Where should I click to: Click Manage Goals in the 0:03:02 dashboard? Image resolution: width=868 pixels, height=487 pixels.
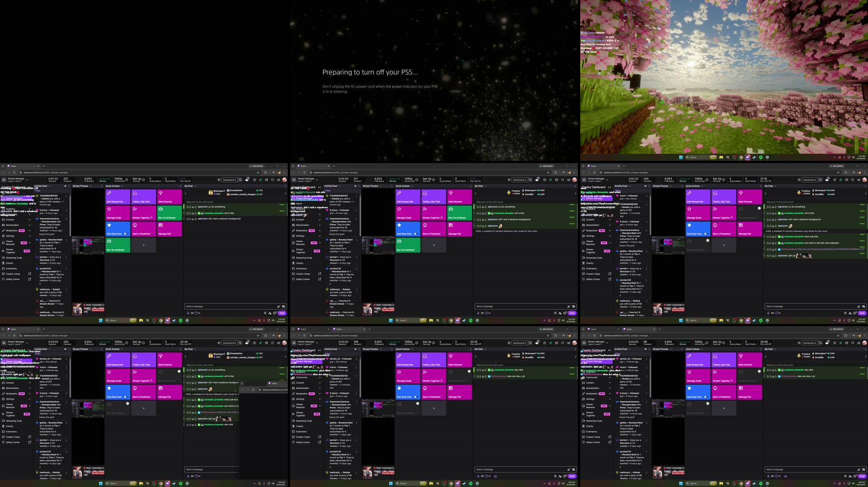click(x=118, y=376)
